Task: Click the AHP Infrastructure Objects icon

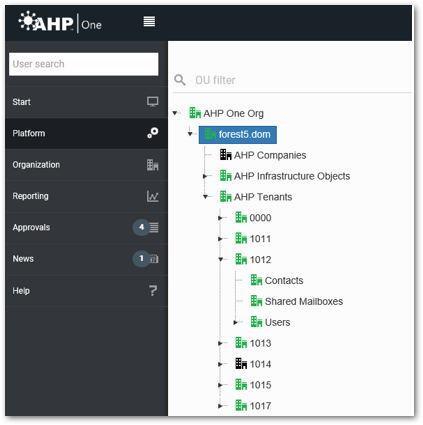Action: (x=225, y=176)
